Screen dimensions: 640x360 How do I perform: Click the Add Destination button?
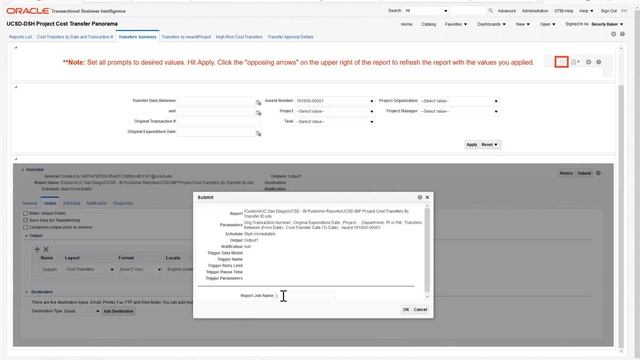click(x=118, y=311)
